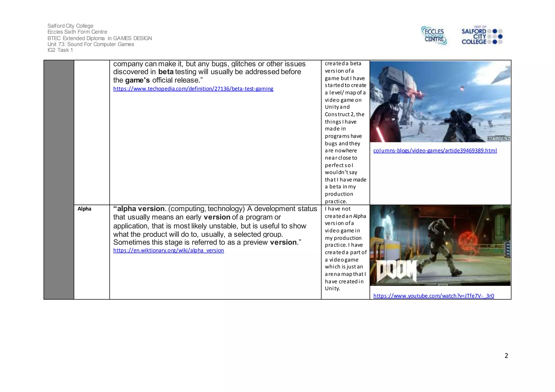
Task: Click the 'created a beta version' text cell
Action: [x=345, y=132]
